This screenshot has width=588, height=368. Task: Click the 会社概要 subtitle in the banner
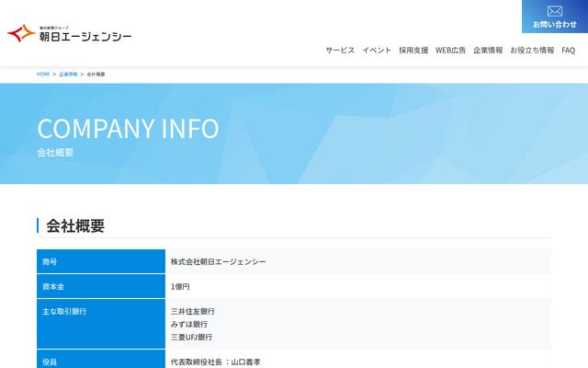pyautogui.click(x=55, y=153)
